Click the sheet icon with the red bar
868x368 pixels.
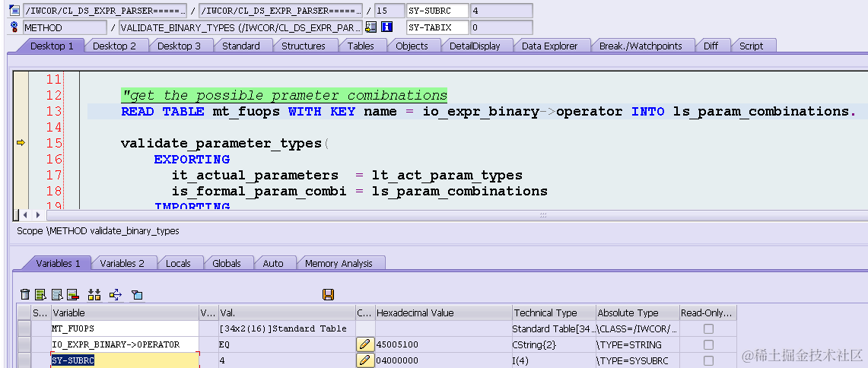(72, 294)
